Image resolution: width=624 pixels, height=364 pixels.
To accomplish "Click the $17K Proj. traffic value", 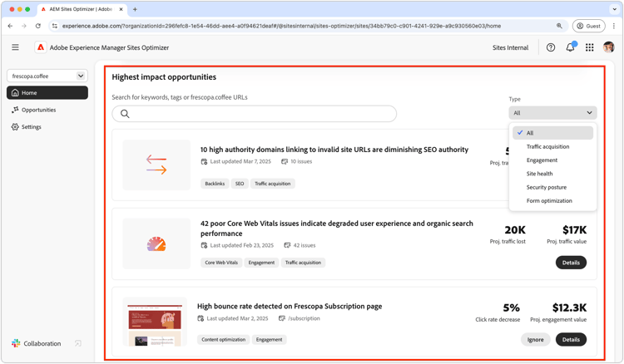I will [574, 229].
